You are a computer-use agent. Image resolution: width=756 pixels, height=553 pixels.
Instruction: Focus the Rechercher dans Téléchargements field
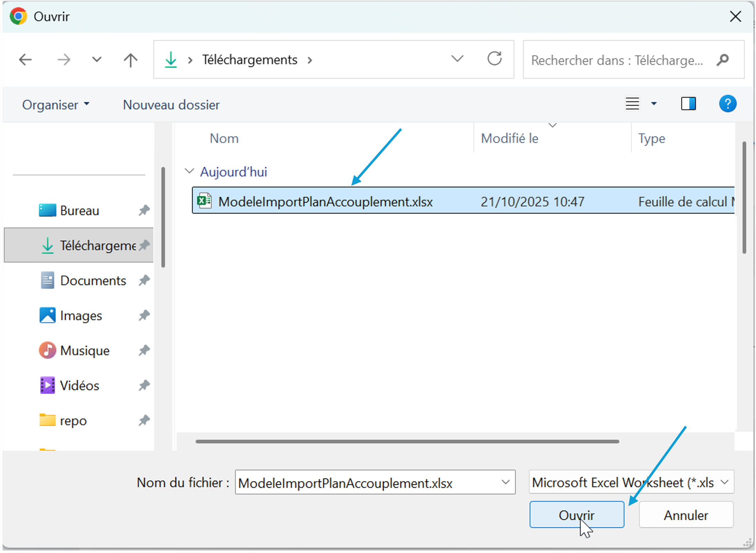point(633,60)
